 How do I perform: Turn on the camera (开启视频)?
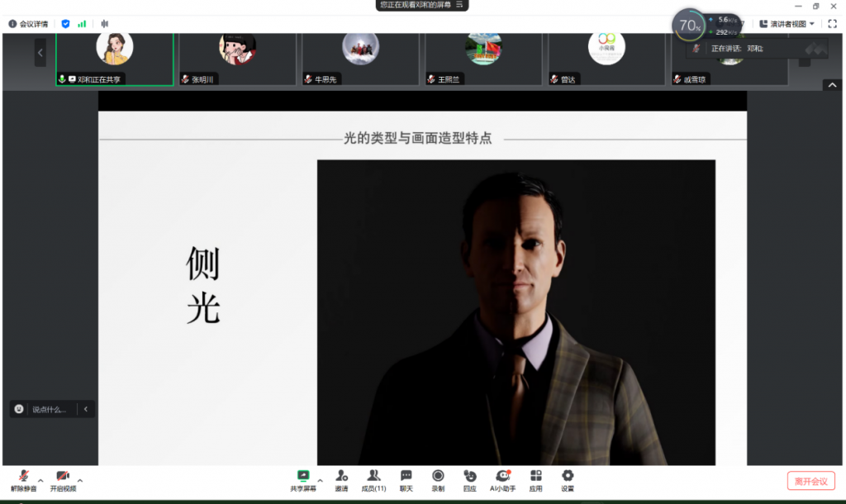(x=63, y=479)
